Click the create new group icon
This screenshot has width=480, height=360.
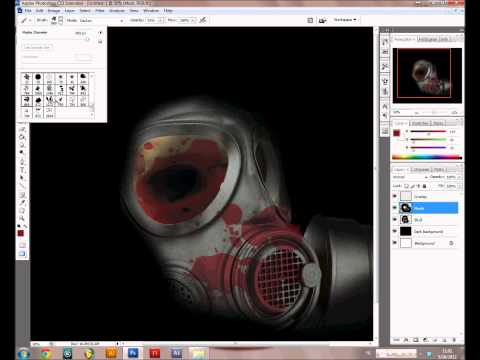[x=435, y=340]
